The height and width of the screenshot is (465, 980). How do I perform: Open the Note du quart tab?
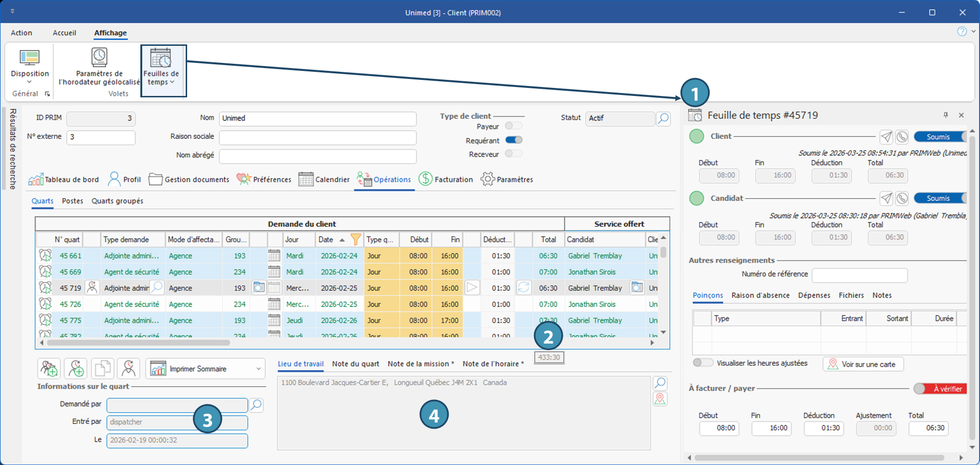pos(355,364)
